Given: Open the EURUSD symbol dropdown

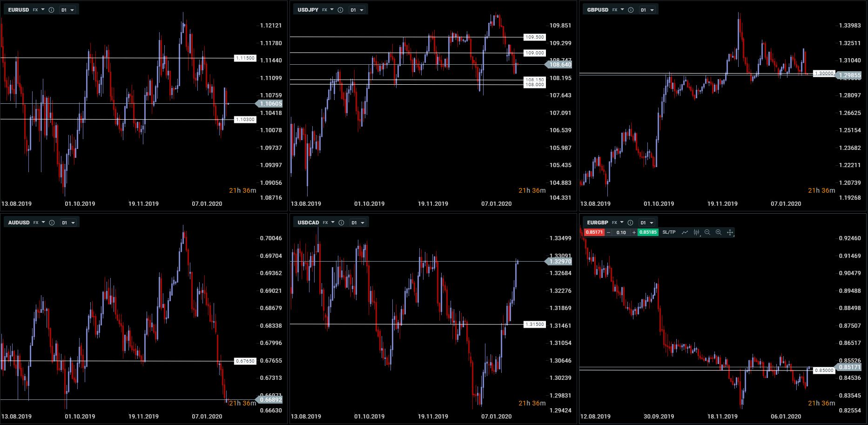Looking at the screenshot, I should [x=43, y=9].
